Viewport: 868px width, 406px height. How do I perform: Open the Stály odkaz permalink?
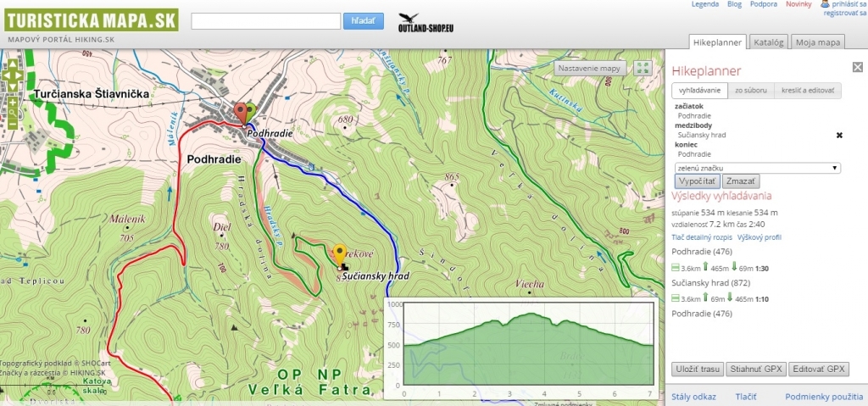click(x=693, y=397)
